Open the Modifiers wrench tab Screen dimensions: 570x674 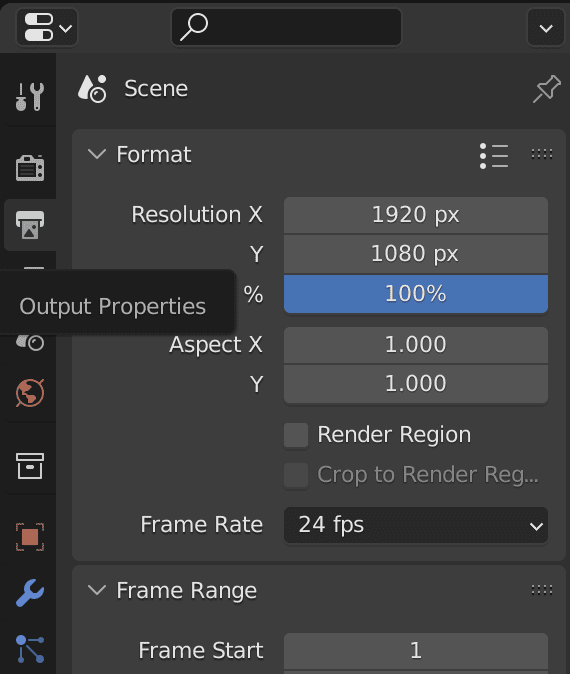coord(30,593)
